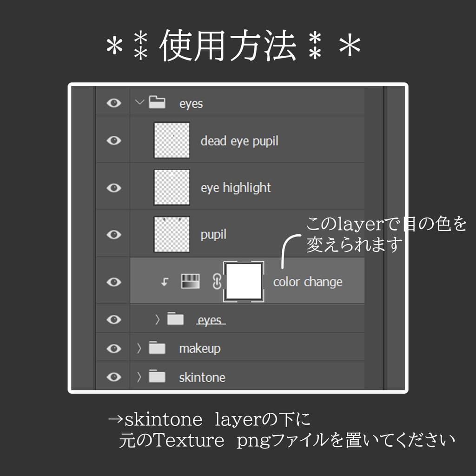Expand the makeup group
Viewport: 476px width, 476px height.
point(140,348)
